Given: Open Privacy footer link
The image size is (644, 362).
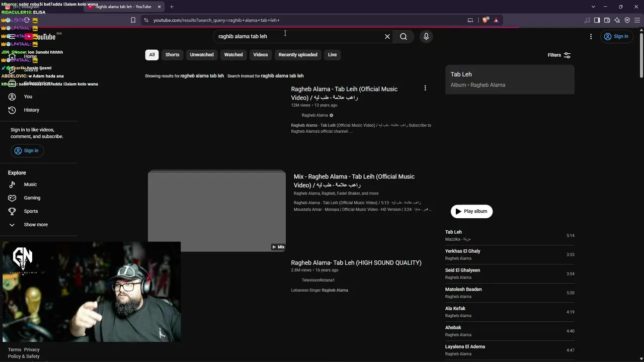Looking at the screenshot, I should [32, 349].
